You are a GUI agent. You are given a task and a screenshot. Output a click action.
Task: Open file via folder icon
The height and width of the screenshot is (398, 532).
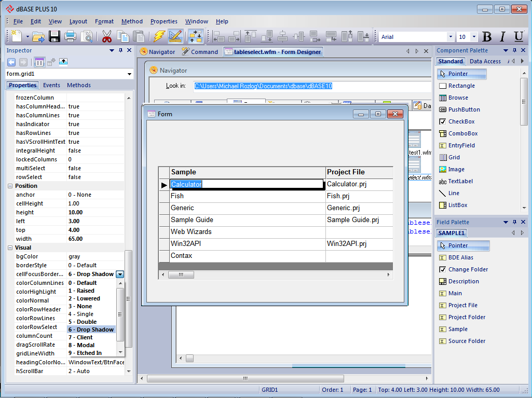(38, 36)
